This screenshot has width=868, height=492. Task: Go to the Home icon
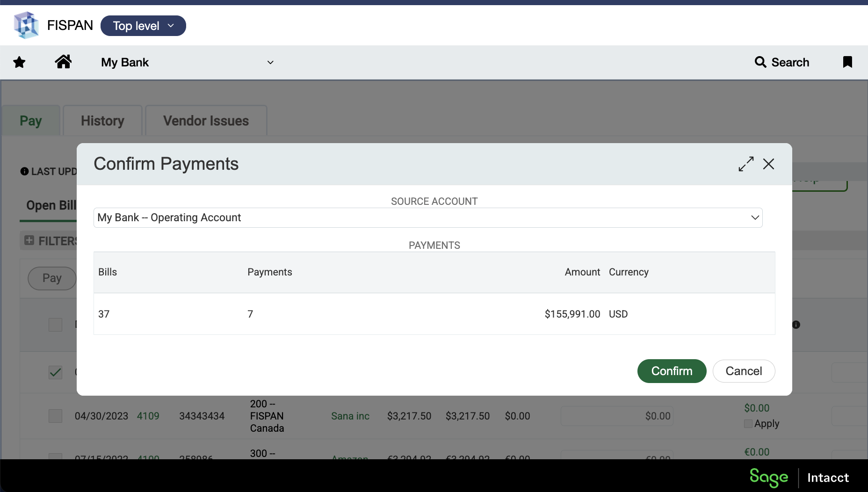[63, 62]
